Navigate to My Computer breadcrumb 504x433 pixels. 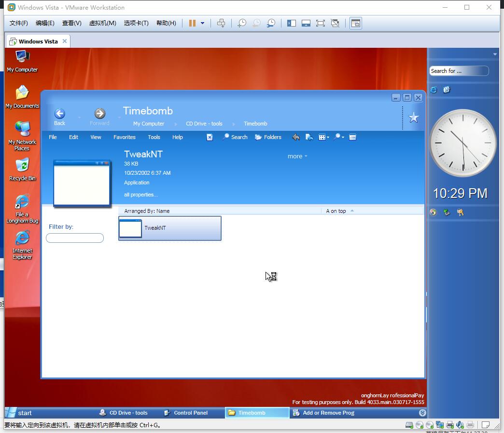click(x=149, y=124)
